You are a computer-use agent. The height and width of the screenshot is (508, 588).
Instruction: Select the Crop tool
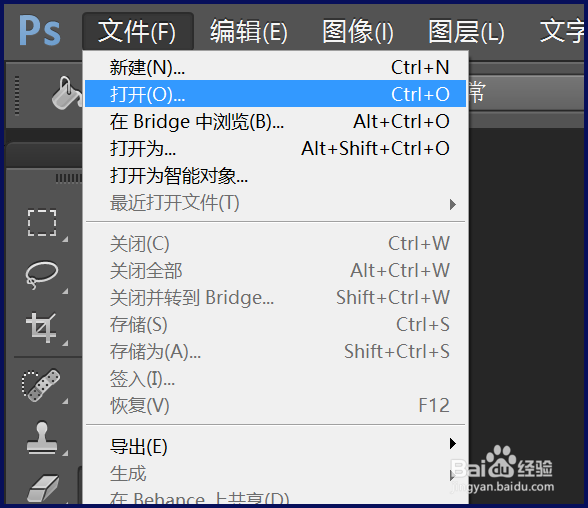point(41,327)
